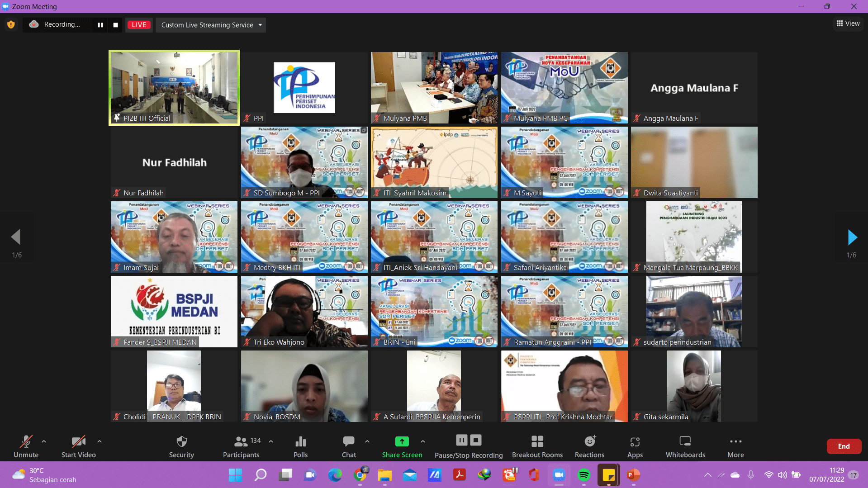Click the red End meeting button

tap(844, 446)
